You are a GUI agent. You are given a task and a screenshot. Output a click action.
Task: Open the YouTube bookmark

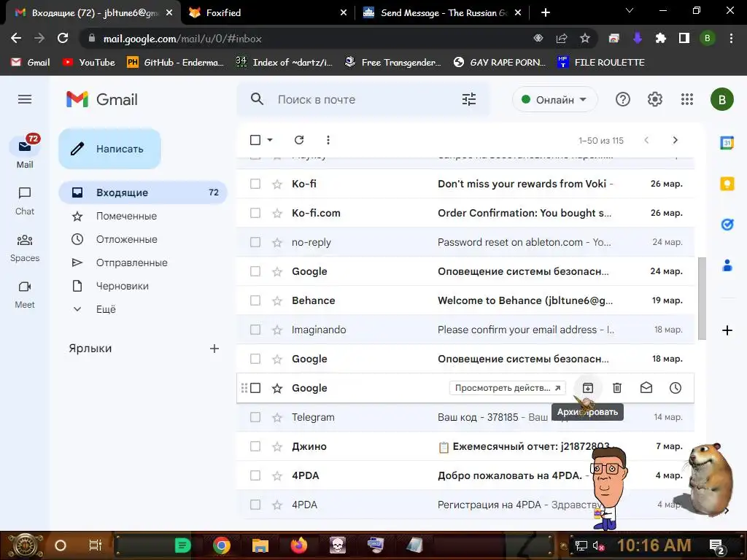click(x=89, y=63)
